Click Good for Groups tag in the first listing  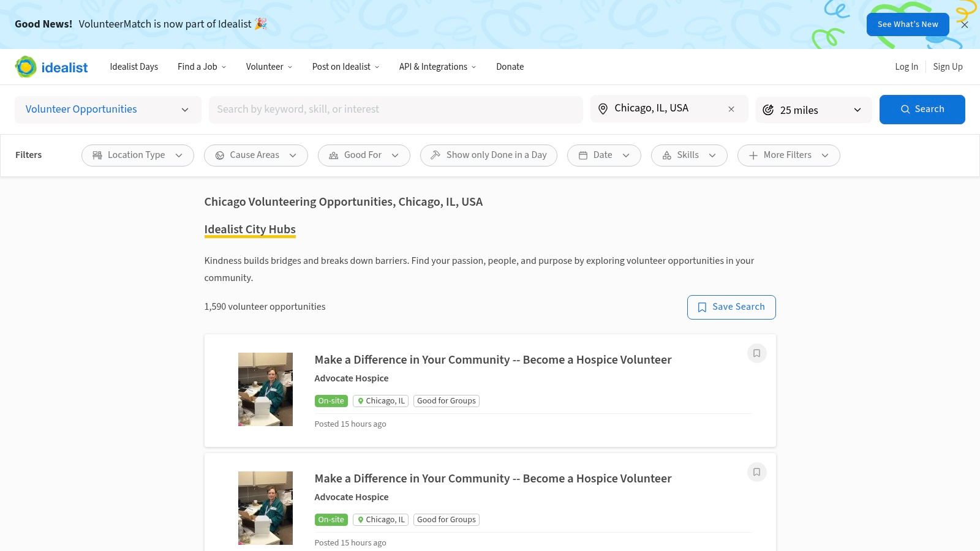[447, 401]
